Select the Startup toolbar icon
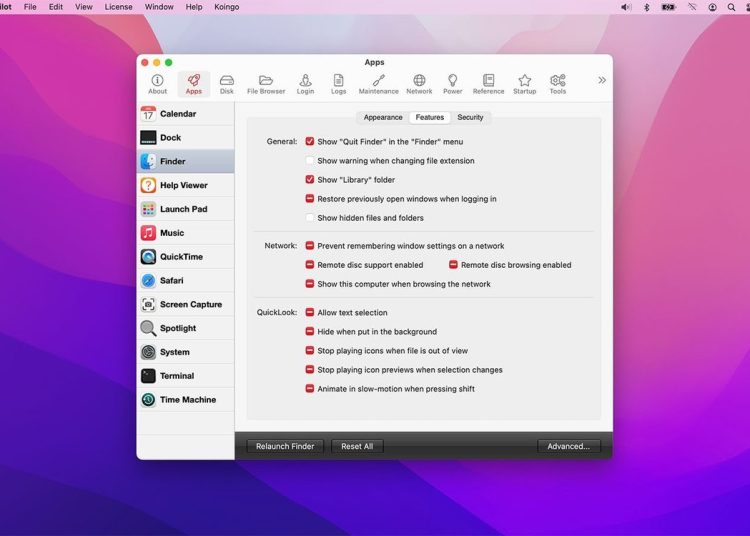This screenshot has height=536, width=750. (524, 84)
